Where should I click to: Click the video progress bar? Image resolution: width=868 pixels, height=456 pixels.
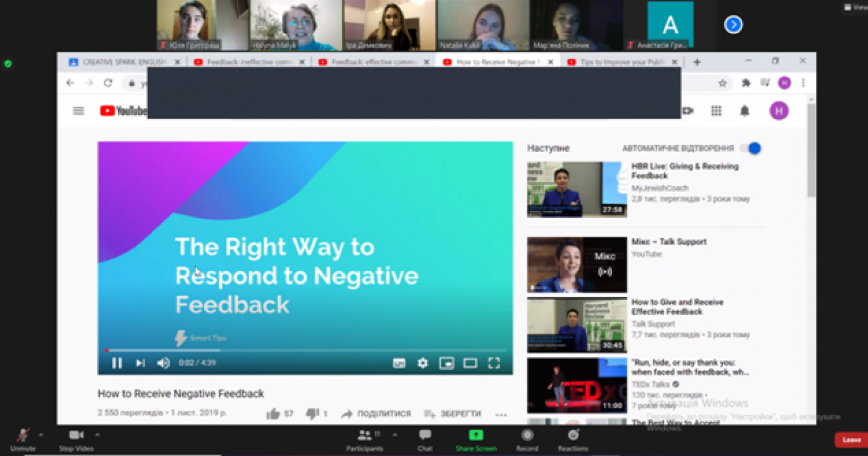coord(304,351)
